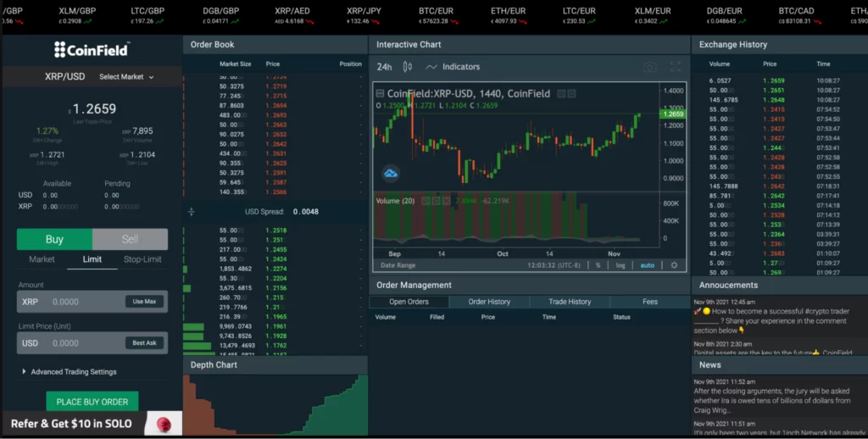Screen dimensions: 868x439
Task: Take a chart snapshot with camera icon
Action: 650,67
